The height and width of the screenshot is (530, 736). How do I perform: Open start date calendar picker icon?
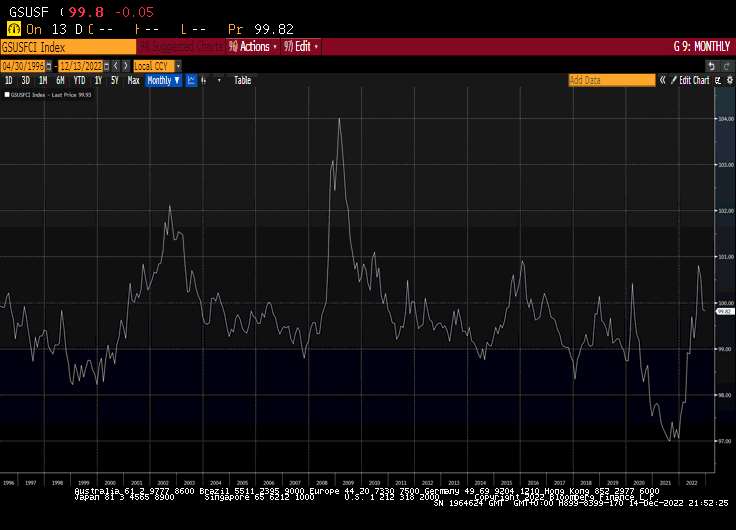coord(51,65)
